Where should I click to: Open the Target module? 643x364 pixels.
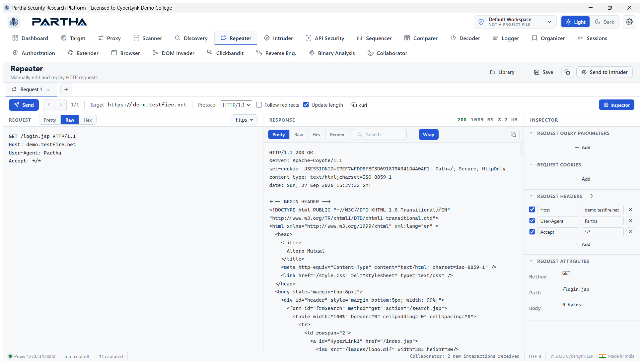tap(73, 38)
